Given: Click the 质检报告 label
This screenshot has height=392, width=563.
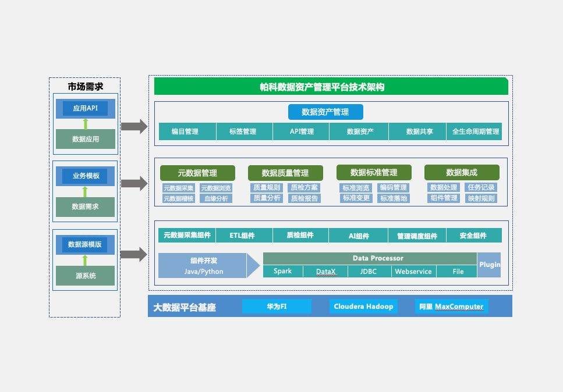Looking at the screenshot, I should (x=304, y=198).
